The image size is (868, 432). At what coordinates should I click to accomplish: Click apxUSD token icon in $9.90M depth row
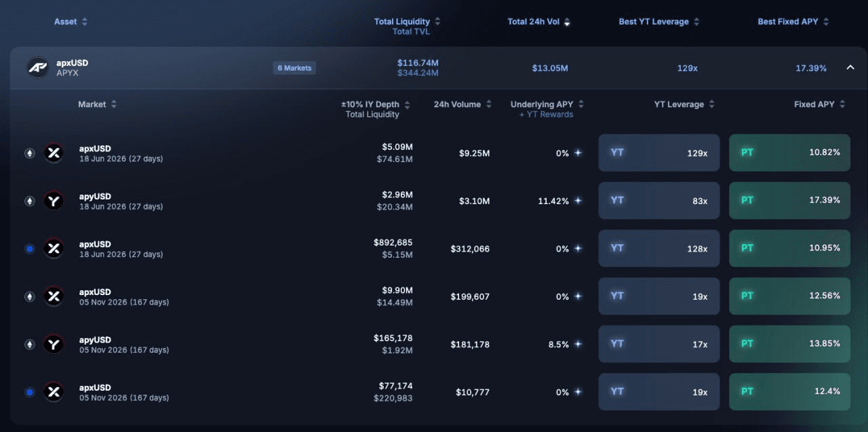point(54,296)
